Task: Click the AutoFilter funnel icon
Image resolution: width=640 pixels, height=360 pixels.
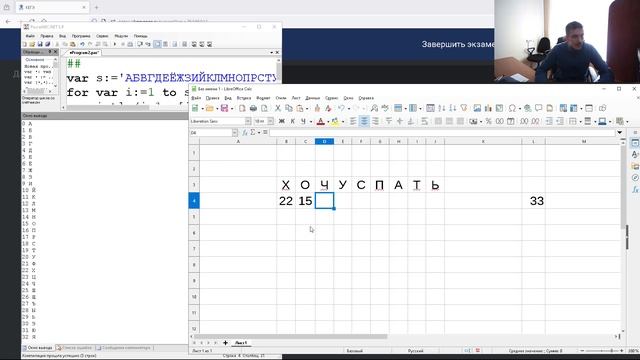Action: pos(464,108)
